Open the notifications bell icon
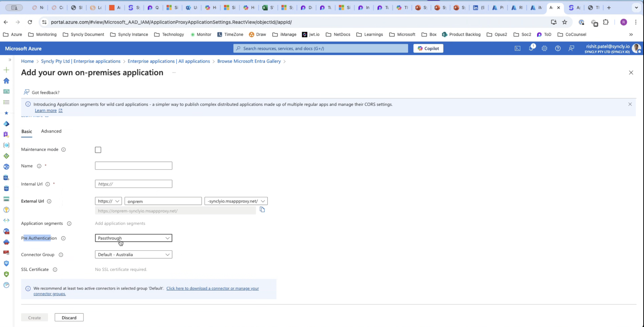644x327 pixels. (531, 48)
